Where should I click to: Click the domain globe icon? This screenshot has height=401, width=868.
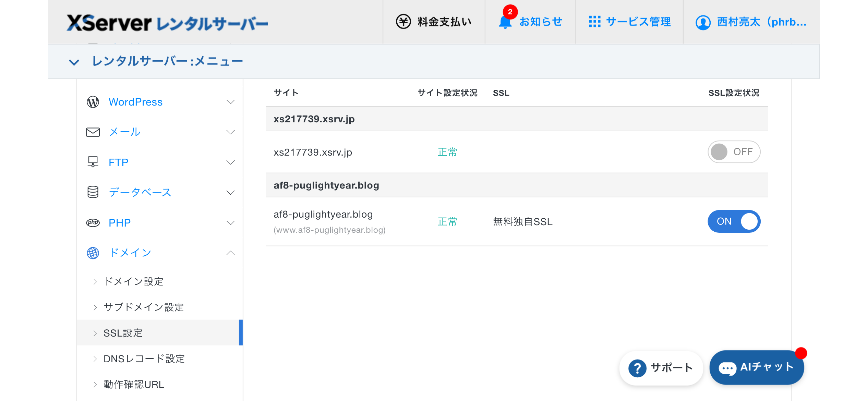pos(93,253)
